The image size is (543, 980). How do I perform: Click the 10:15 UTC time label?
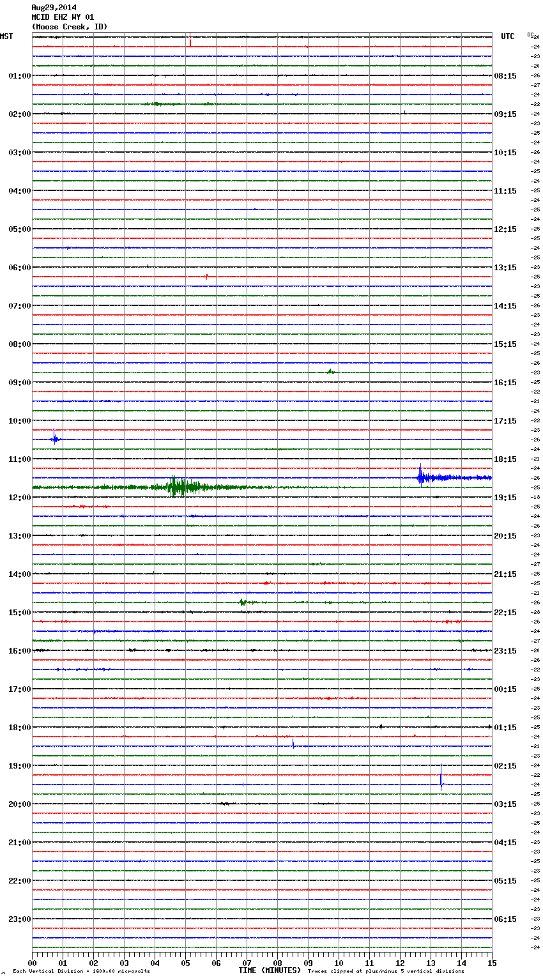click(x=505, y=153)
